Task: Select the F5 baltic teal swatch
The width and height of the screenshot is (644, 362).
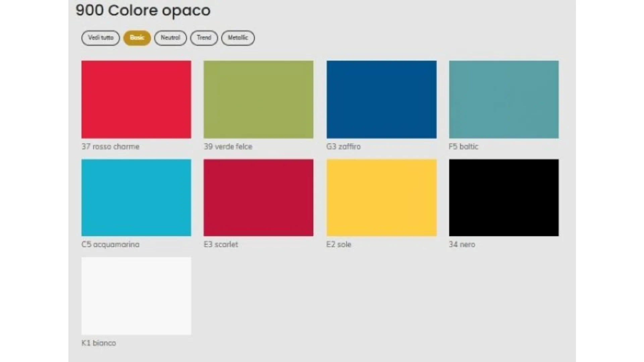Action: (x=504, y=99)
